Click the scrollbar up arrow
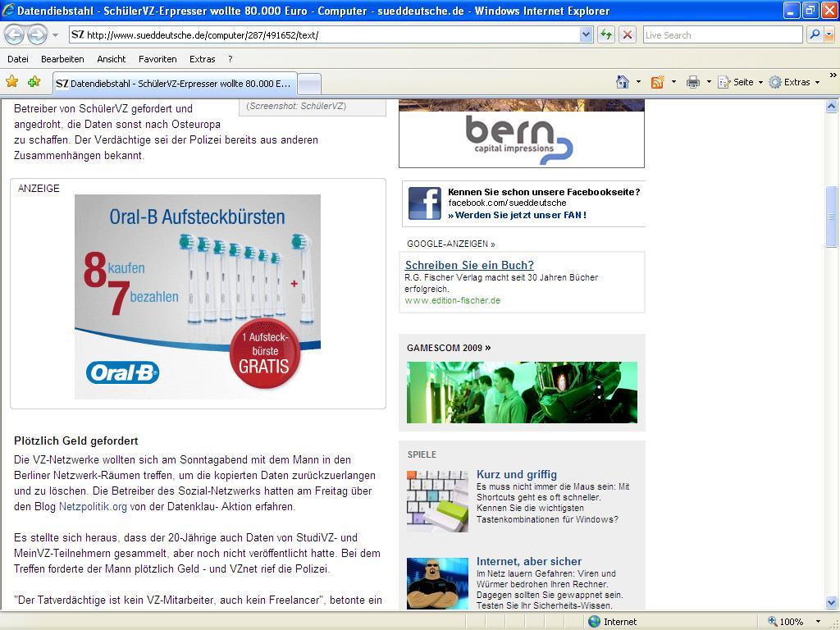The width and height of the screenshot is (840, 630). pos(831,106)
